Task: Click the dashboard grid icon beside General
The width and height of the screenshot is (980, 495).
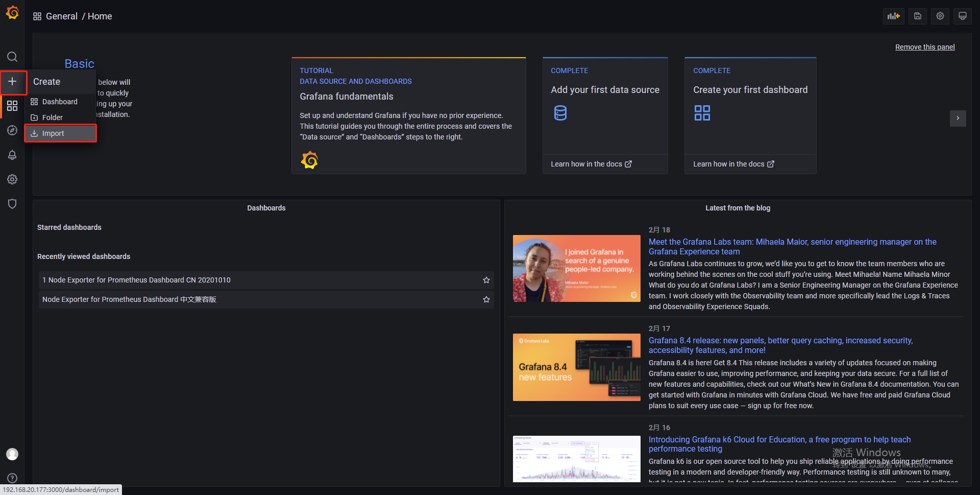Action: (x=37, y=16)
